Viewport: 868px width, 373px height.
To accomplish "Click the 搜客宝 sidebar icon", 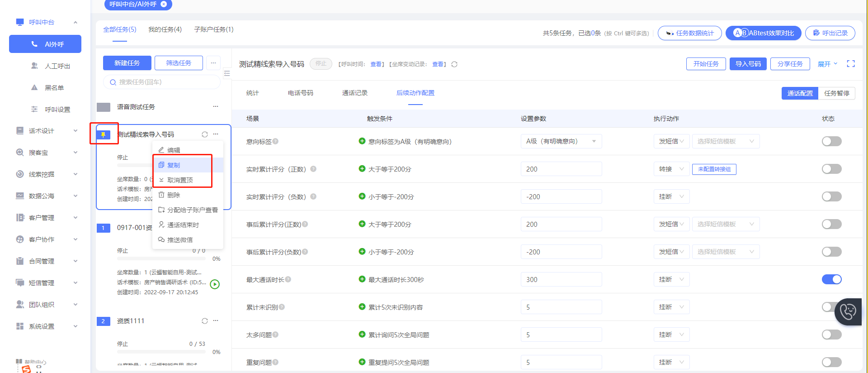I will (20, 153).
